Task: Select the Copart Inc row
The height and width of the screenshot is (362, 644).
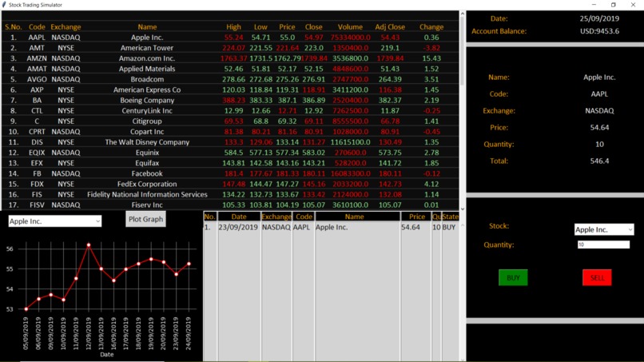Action: [230, 132]
